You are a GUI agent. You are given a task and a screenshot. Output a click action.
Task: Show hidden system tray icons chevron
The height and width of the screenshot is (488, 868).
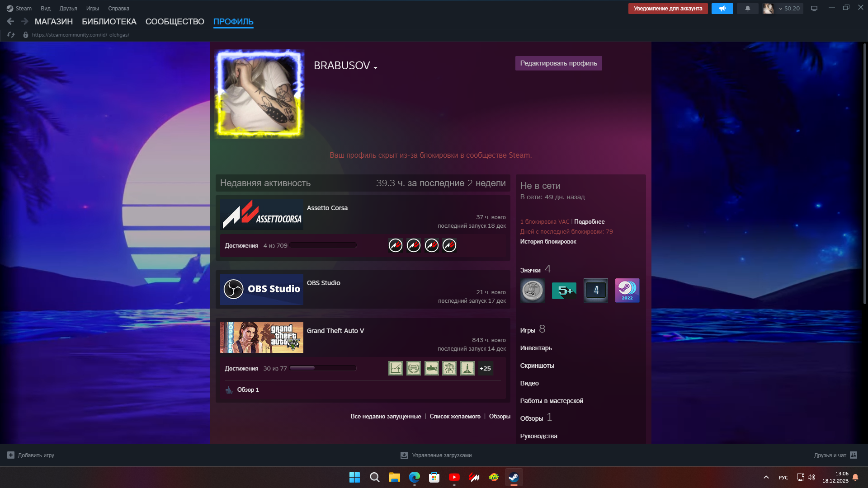(766, 477)
